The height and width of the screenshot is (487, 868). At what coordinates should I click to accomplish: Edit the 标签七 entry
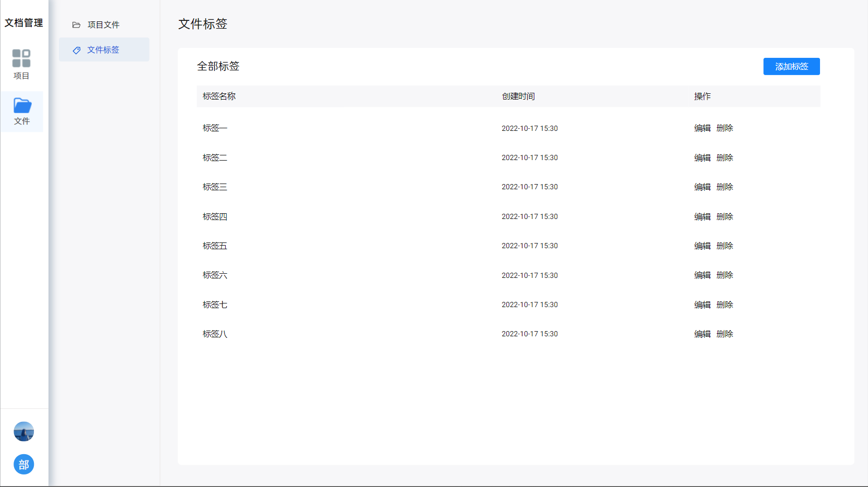coord(702,305)
